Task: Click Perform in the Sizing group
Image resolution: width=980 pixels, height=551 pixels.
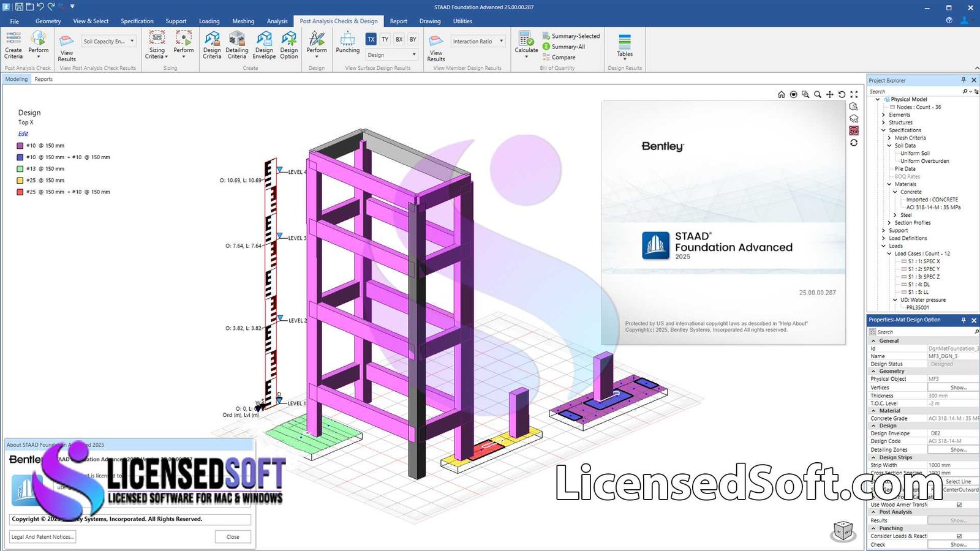Action: click(183, 45)
